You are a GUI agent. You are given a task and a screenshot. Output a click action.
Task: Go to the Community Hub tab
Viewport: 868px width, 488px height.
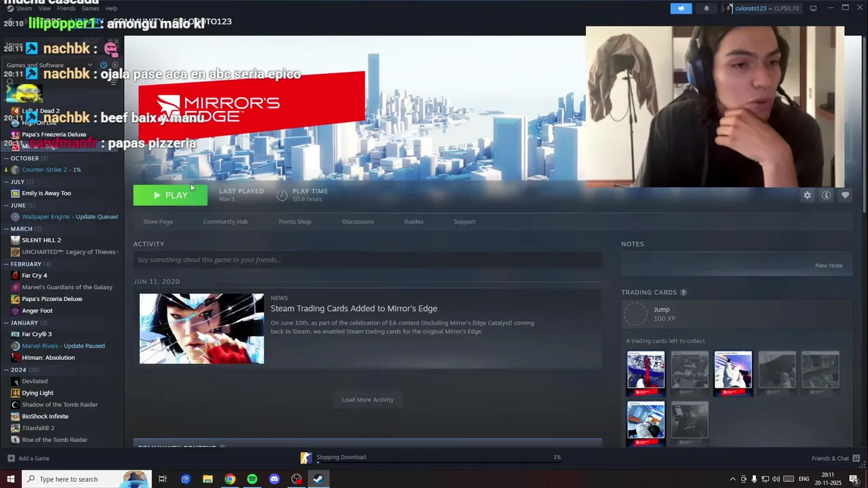225,222
